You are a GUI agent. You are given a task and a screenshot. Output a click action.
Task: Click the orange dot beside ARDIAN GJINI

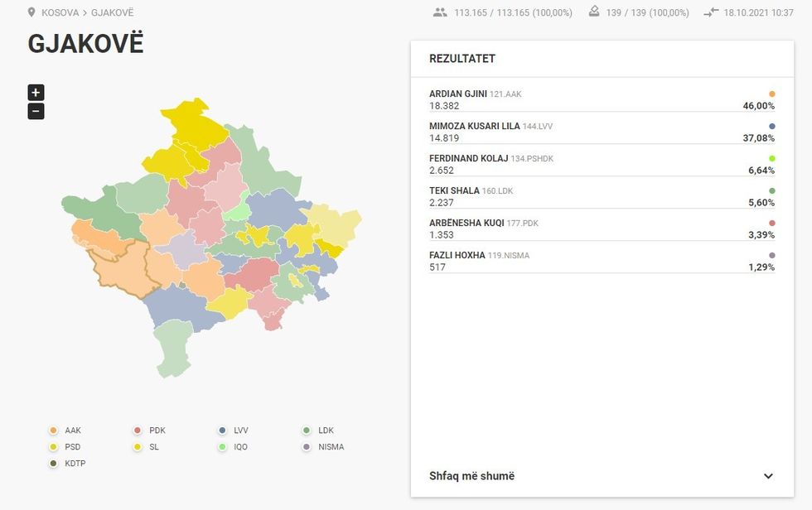pos(772,94)
